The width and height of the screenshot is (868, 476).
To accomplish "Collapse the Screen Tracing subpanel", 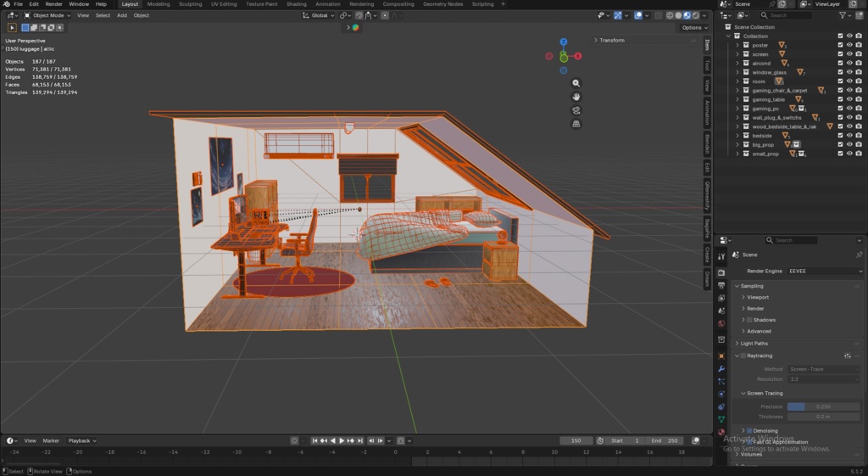I will [x=765, y=394].
